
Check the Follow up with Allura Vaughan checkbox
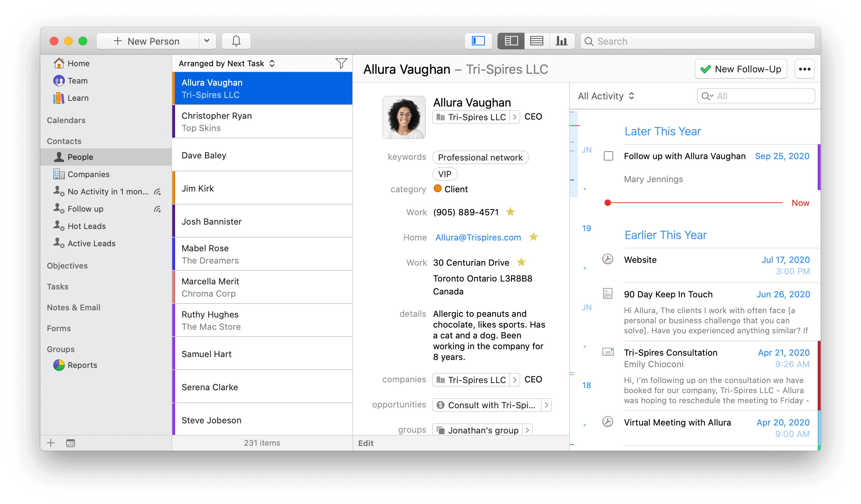[608, 156]
